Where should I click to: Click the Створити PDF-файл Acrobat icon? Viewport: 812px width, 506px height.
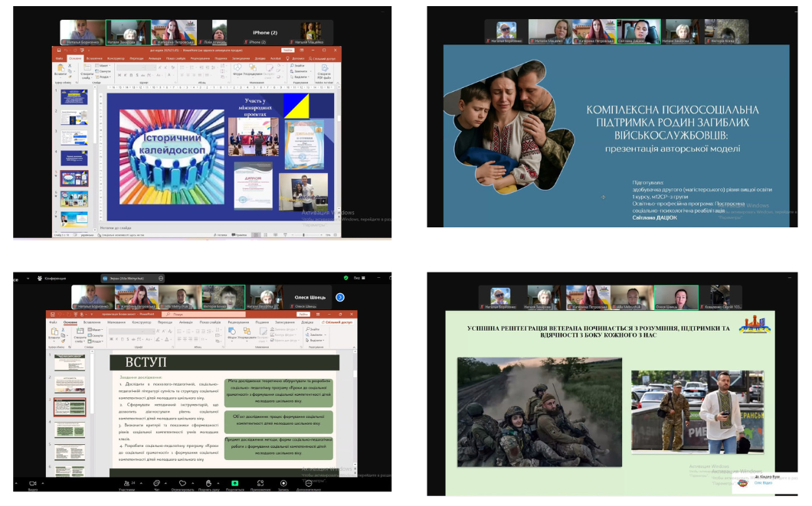click(x=325, y=71)
